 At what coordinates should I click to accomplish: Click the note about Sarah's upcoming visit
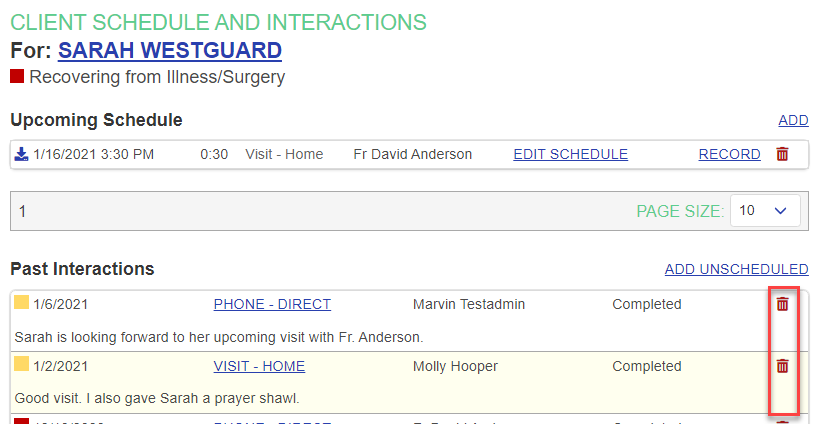(219, 336)
